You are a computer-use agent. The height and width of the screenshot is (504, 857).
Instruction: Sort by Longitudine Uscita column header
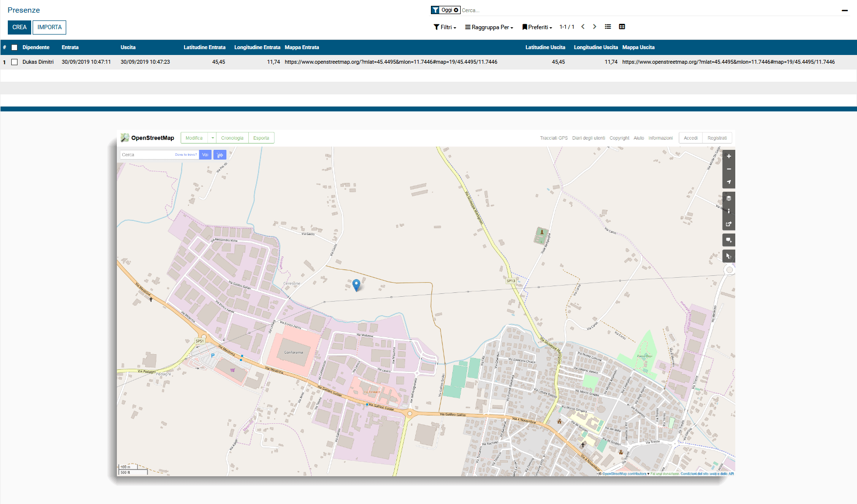(596, 48)
